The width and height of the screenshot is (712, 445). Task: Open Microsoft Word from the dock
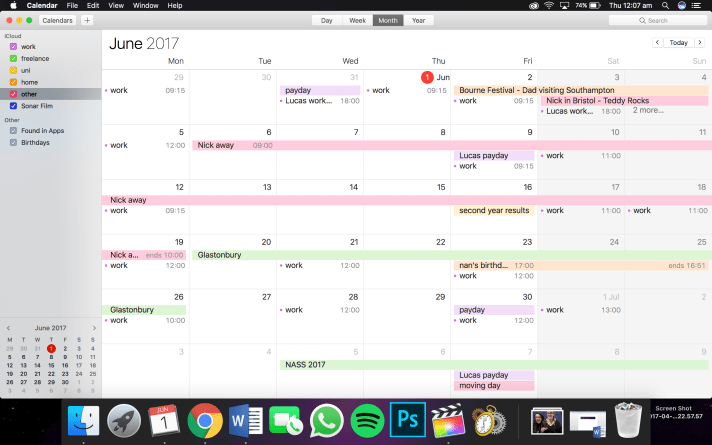click(x=245, y=419)
